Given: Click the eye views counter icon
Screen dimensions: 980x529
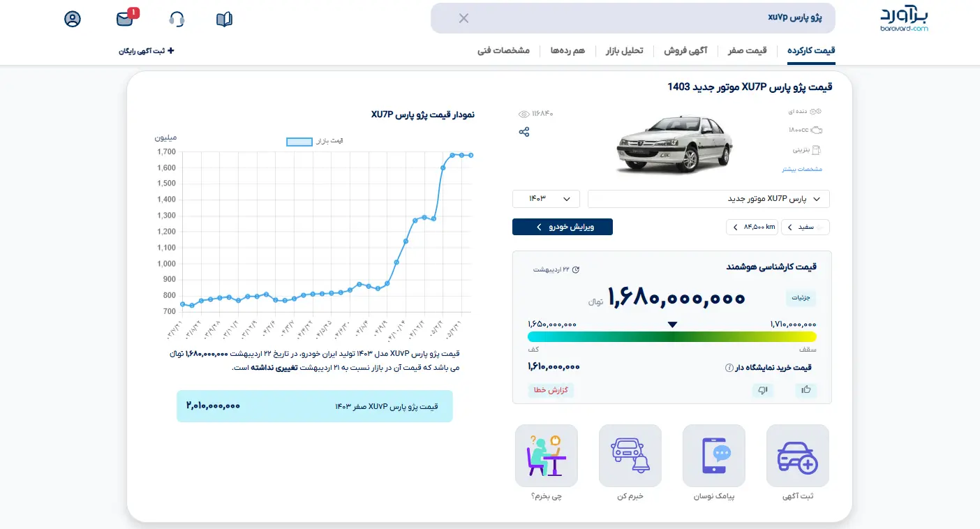Looking at the screenshot, I should coord(524,114).
